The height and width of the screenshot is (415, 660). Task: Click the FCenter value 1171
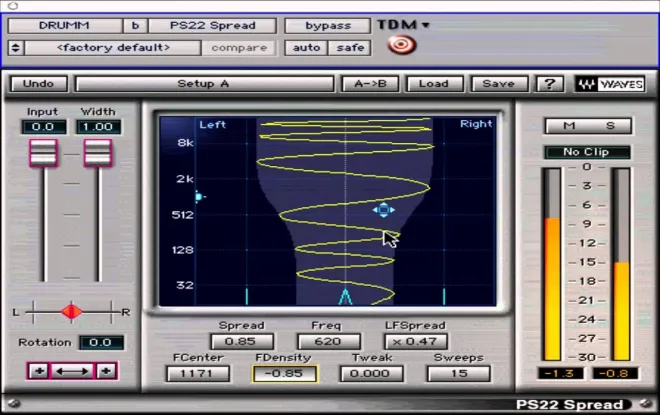198,373
